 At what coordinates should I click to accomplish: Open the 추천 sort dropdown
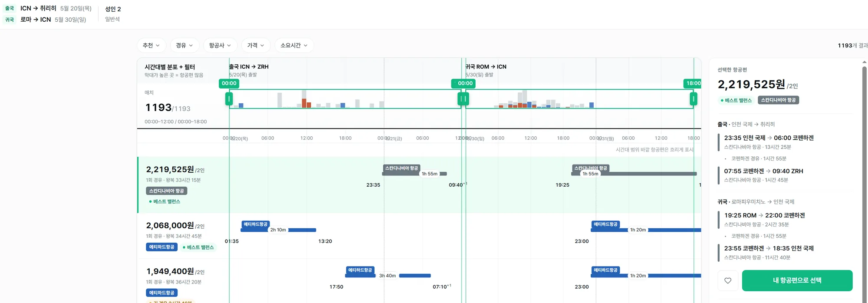pyautogui.click(x=151, y=45)
